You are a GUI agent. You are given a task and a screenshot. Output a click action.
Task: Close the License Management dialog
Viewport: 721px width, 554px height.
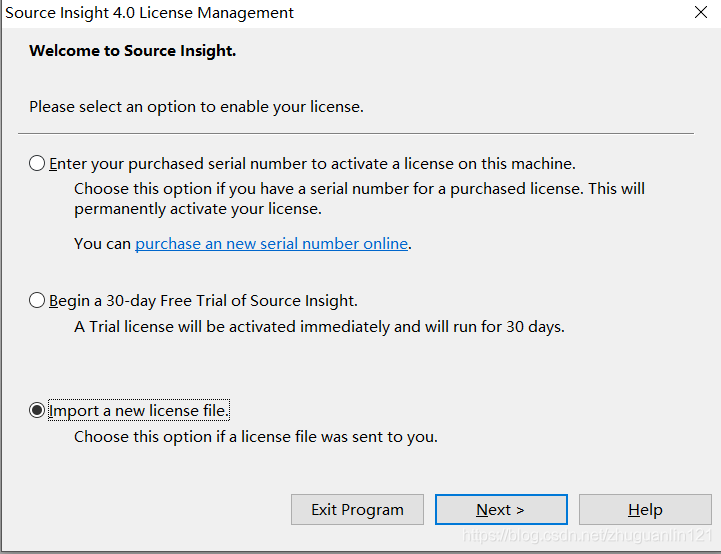(x=701, y=12)
